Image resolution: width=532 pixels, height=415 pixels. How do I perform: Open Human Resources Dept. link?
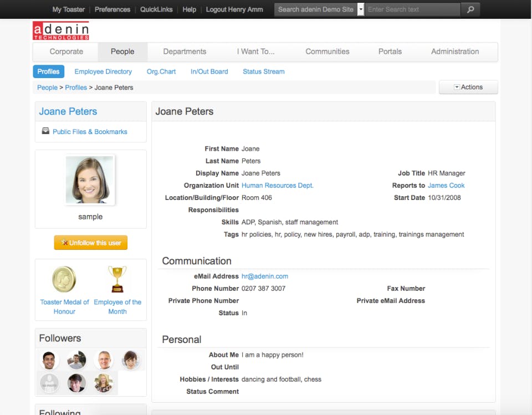[278, 186]
